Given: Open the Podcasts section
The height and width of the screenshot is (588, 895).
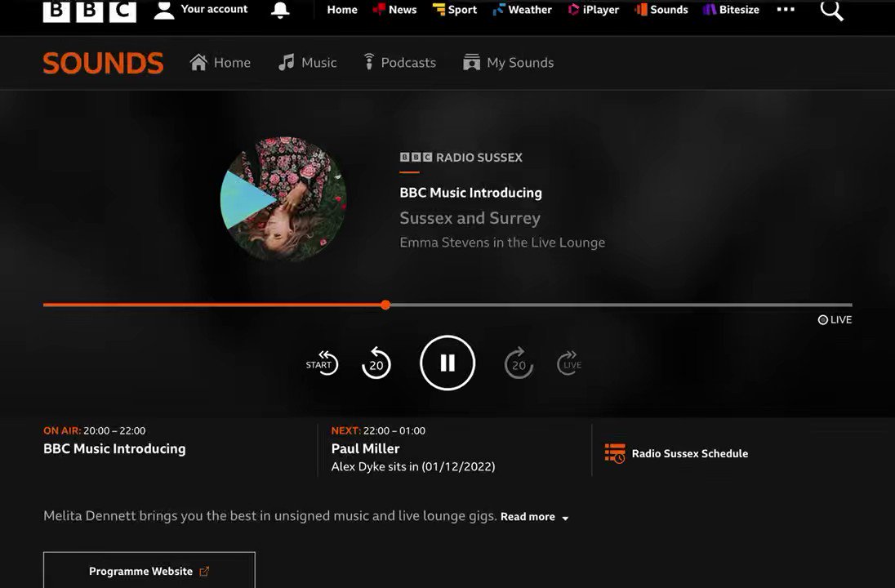Looking at the screenshot, I should (400, 62).
